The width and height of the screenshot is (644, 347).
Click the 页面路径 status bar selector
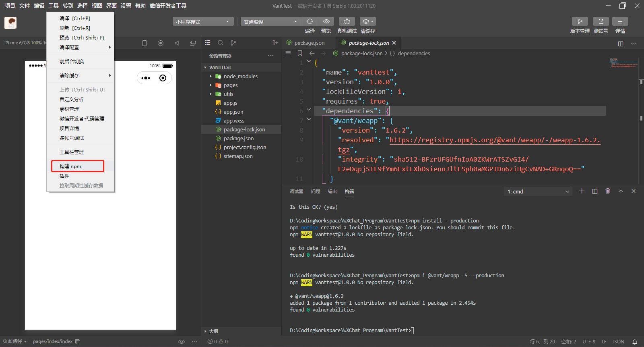tap(14, 341)
